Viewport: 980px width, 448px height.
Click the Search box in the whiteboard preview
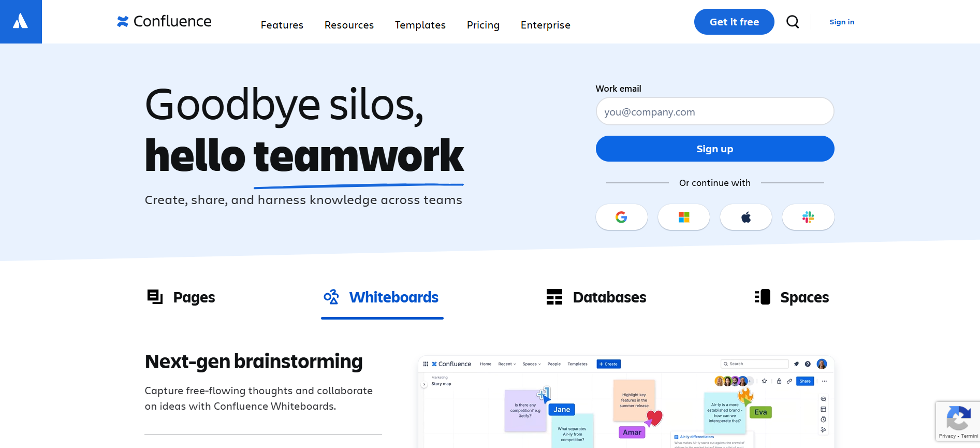755,364
